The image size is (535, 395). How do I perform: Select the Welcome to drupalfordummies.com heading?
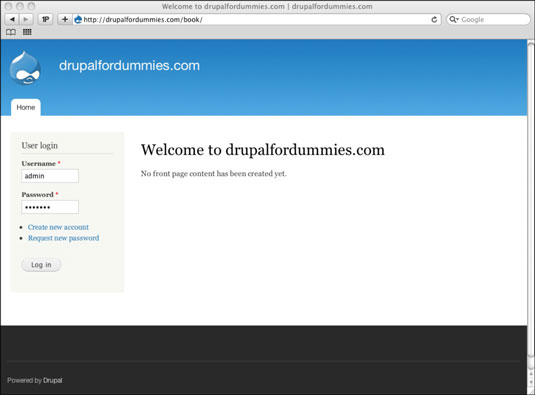tap(263, 150)
